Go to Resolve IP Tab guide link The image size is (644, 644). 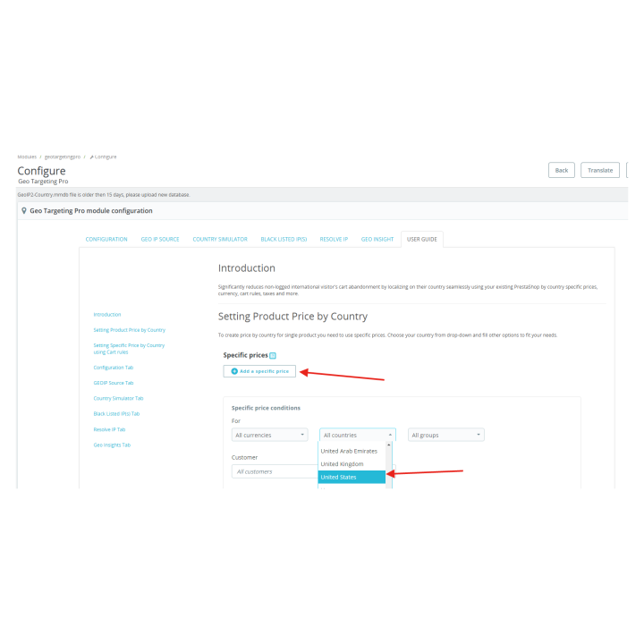click(x=109, y=429)
